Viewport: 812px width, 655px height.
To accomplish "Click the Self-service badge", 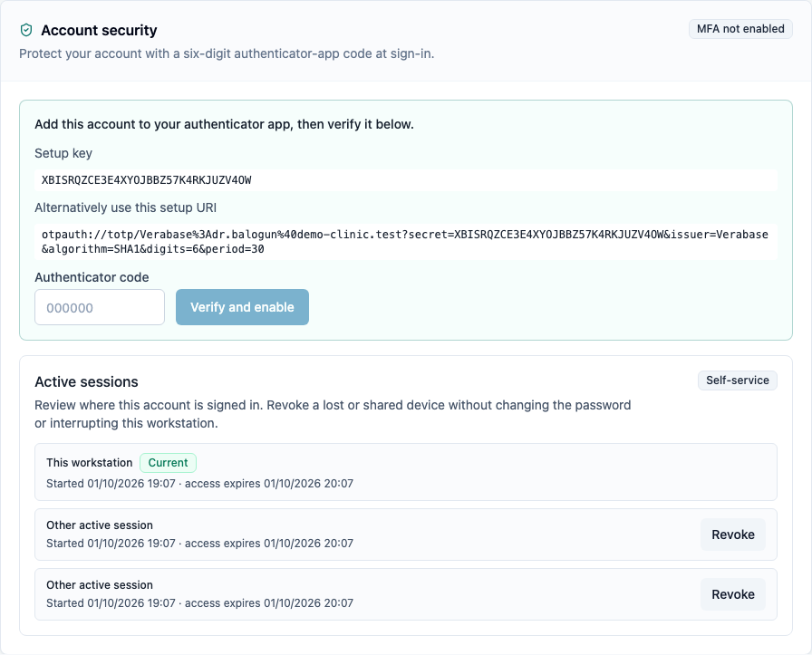I will [738, 380].
